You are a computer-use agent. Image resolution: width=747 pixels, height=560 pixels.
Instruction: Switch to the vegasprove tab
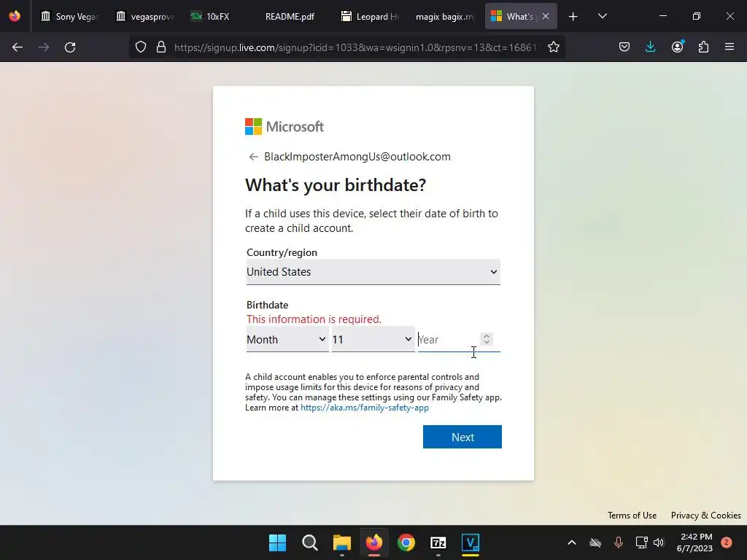[x=145, y=17]
